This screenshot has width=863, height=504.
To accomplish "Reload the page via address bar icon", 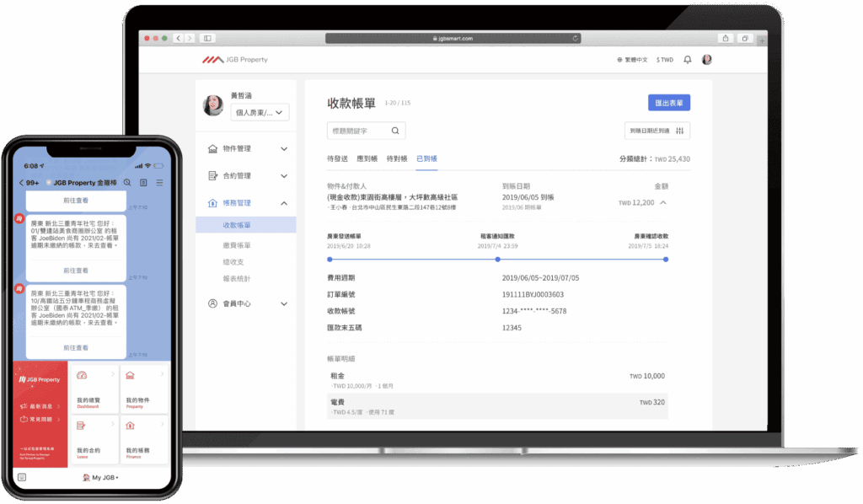I will click(x=575, y=38).
